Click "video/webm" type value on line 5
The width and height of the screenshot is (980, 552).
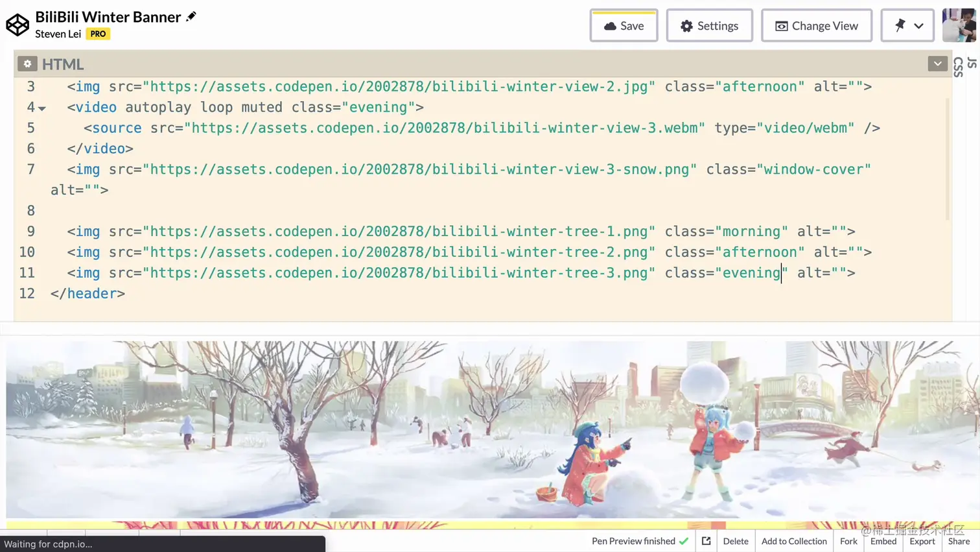(x=805, y=128)
